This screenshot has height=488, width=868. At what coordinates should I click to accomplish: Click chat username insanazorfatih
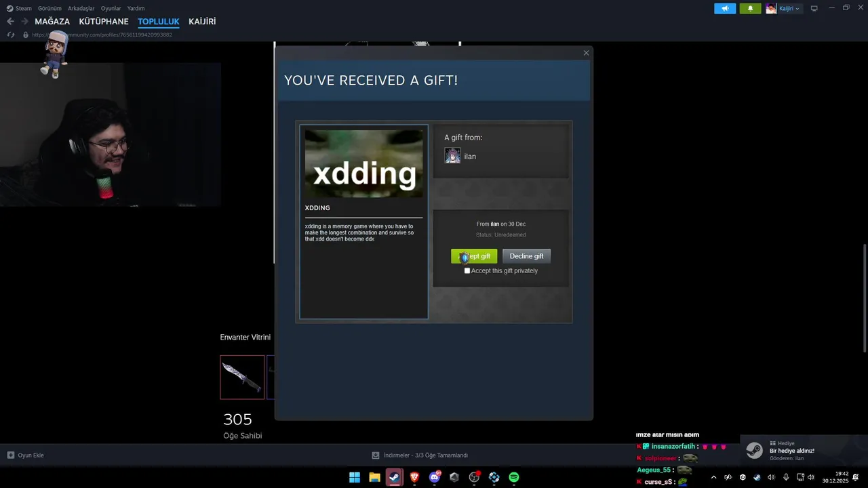(x=673, y=447)
